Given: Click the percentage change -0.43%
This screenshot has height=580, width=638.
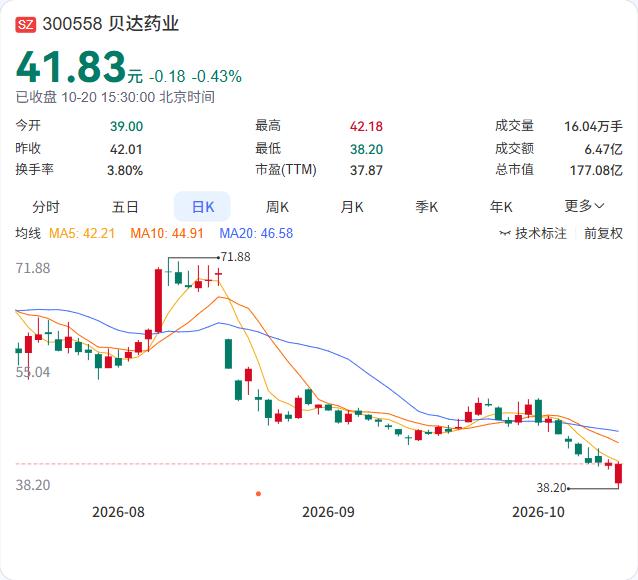Looking at the screenshot, I should (217, 76).
